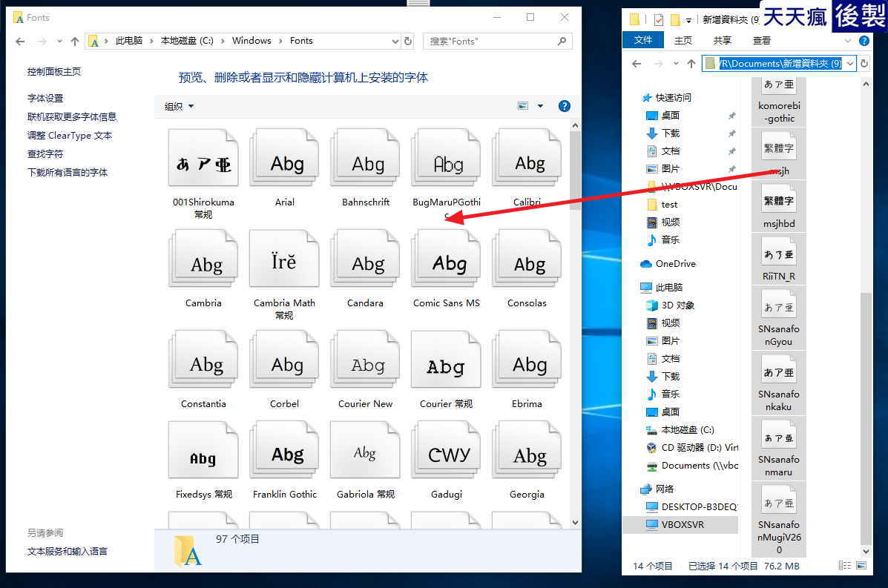Select the Constantia font icon

pos(203,360)
